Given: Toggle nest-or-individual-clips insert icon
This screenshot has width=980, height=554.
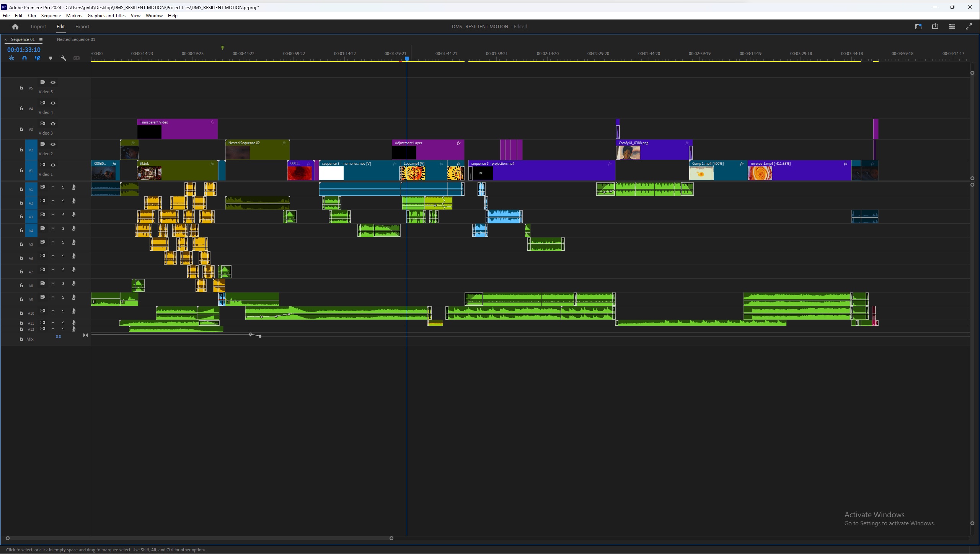Looking at the screenshot, I should pyautogui.click(x=11, y=58).
